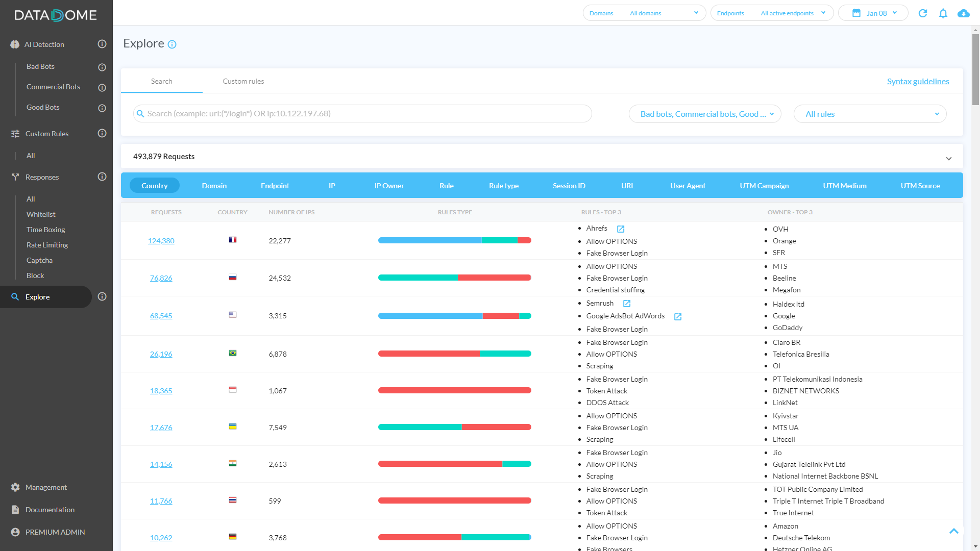
Task: Open the 68,545 requests link
Action: [161, 316]
